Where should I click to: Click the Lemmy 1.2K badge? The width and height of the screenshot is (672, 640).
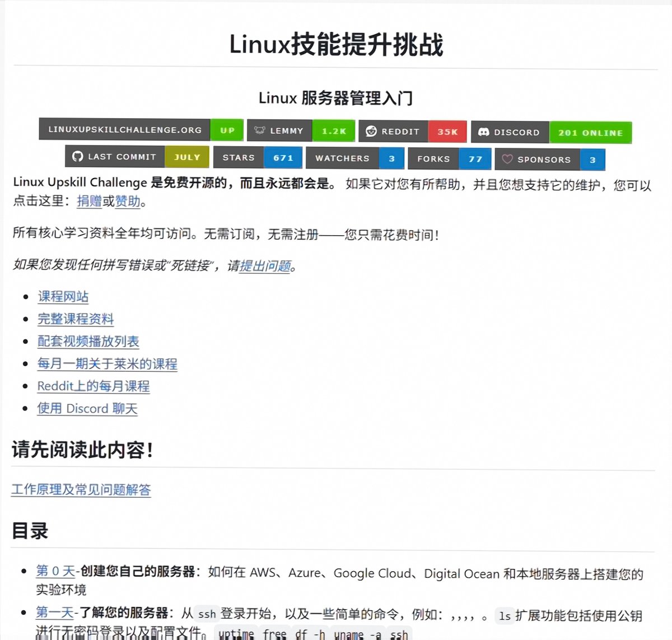pyautogui.click(x=301, y=130)
